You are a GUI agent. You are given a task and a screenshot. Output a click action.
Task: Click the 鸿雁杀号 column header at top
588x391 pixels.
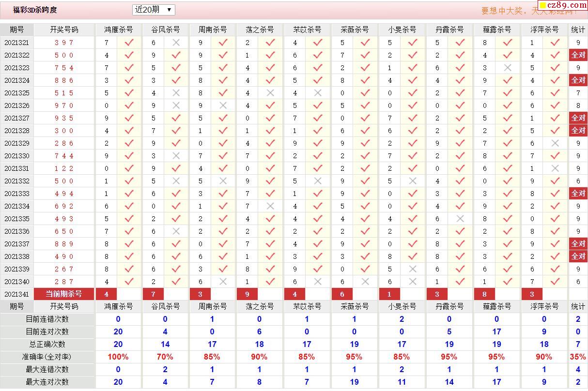point(118,30)
